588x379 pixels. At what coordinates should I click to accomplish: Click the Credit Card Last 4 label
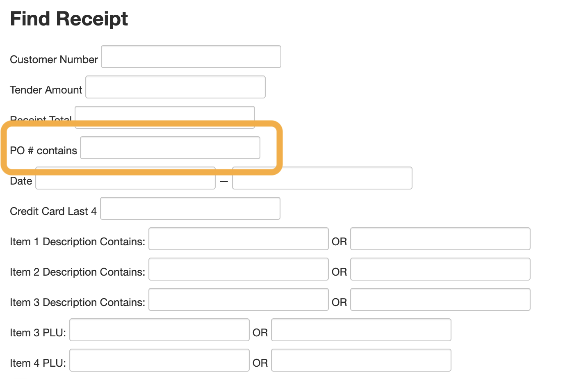pyautogui.click(x=53, y=211)
